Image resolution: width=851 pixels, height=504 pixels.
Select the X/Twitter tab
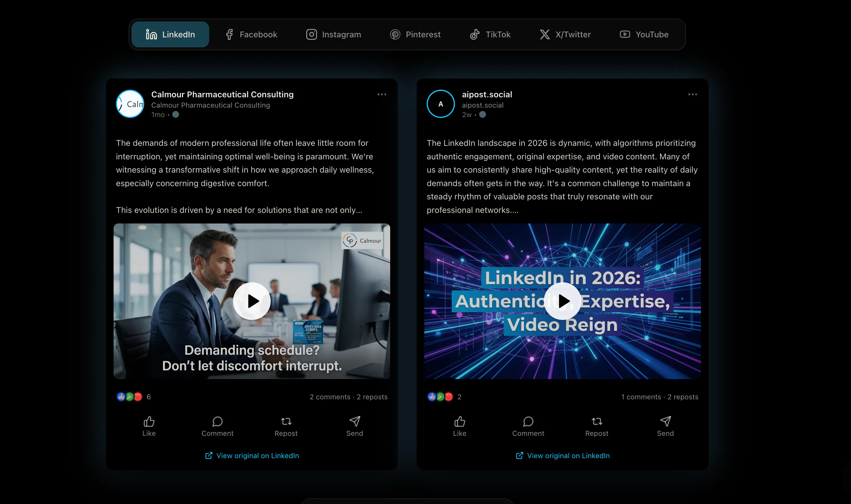coord(565,34)
